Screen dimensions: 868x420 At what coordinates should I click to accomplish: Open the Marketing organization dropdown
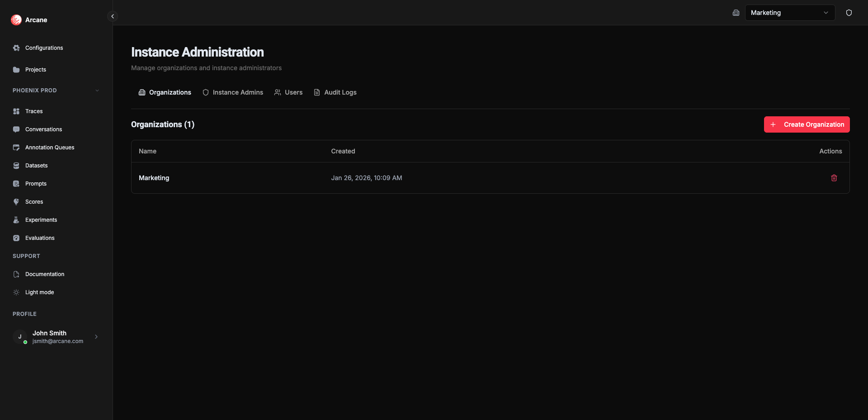(790, 13)
